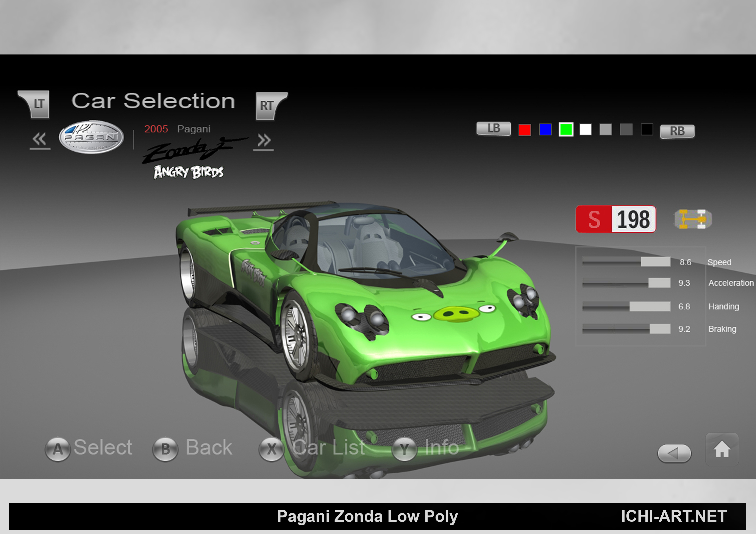This screenshot has width=756, height=534.
Task: Click the Speed stat bar
Action: point(626,262)
